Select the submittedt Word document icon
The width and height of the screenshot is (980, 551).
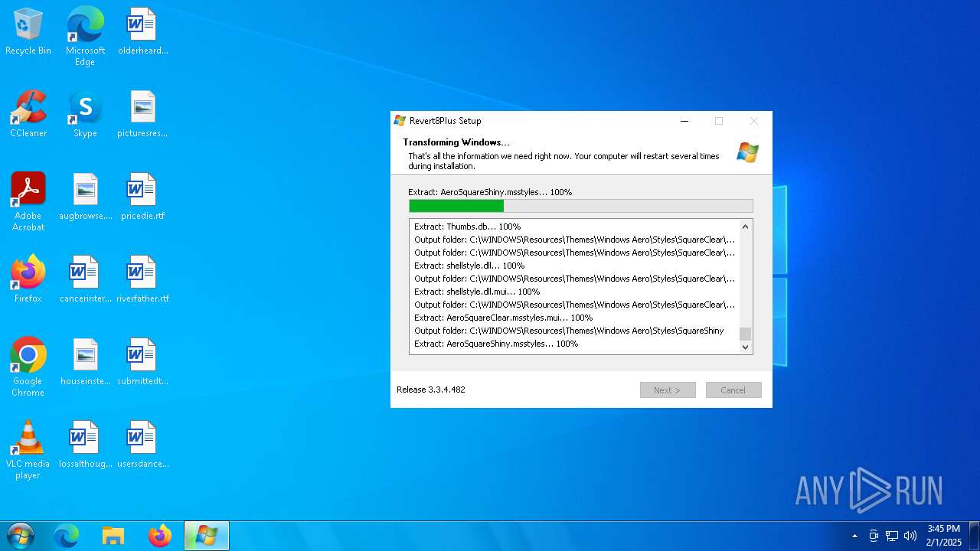coord(142,363)
